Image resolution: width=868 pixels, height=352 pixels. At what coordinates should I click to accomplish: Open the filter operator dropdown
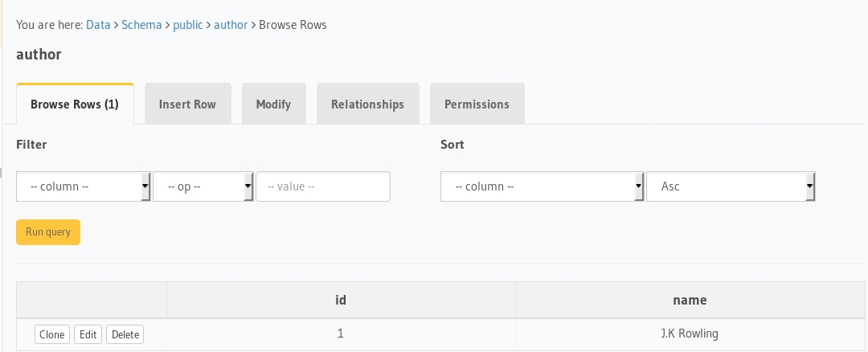(x=203, y=186)
